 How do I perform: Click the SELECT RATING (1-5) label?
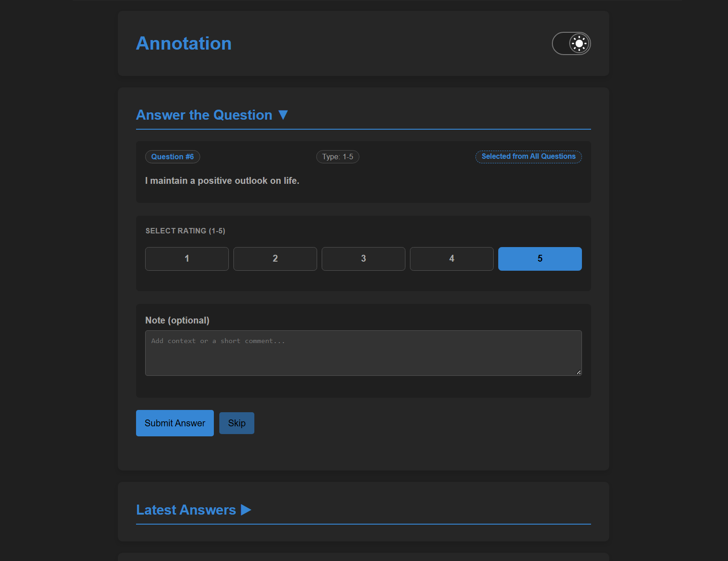(185, 231)
